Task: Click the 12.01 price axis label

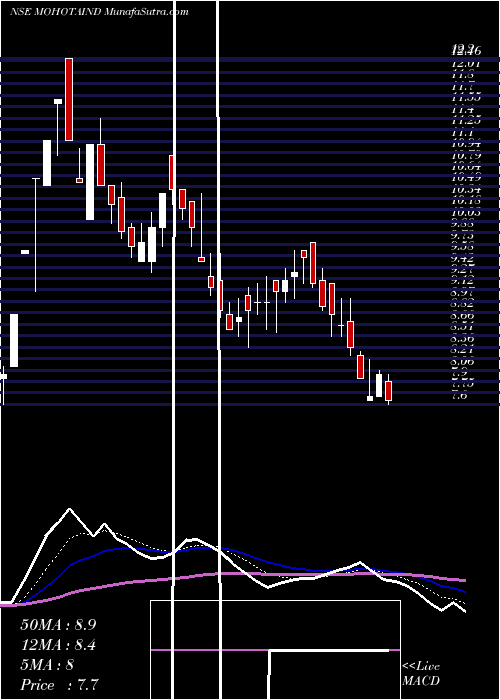Action: point(466,64)
